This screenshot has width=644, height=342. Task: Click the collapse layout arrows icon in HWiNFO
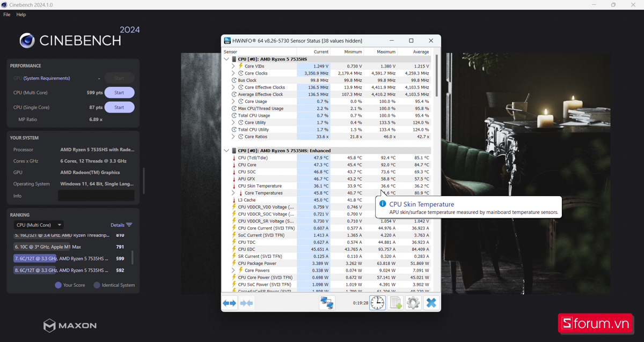pyautogui.click(x=247, y=303)
